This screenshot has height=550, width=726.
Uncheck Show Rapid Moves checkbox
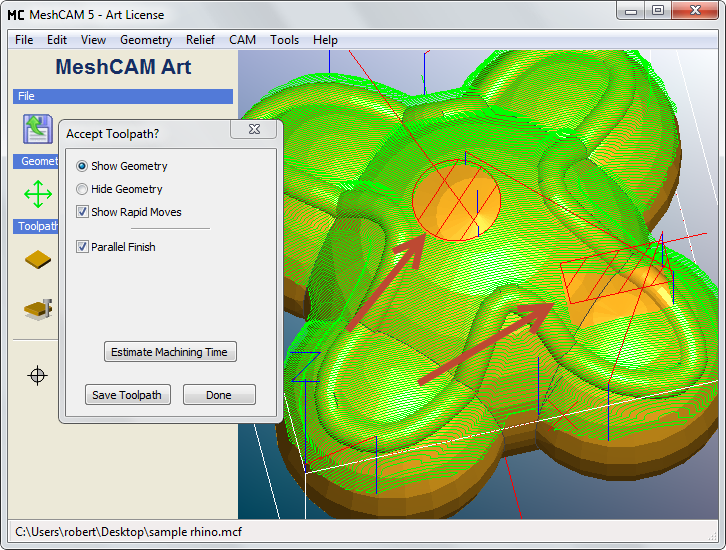[x=82, y=212]
